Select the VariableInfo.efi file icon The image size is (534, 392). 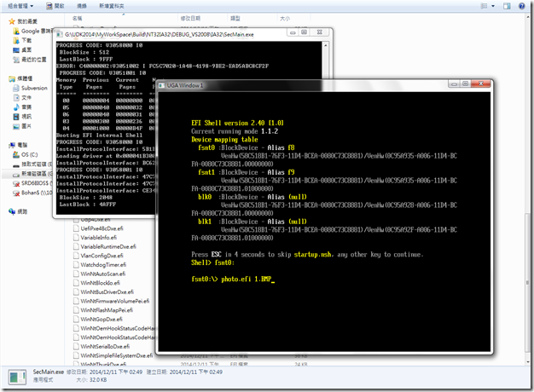[76, 238]
